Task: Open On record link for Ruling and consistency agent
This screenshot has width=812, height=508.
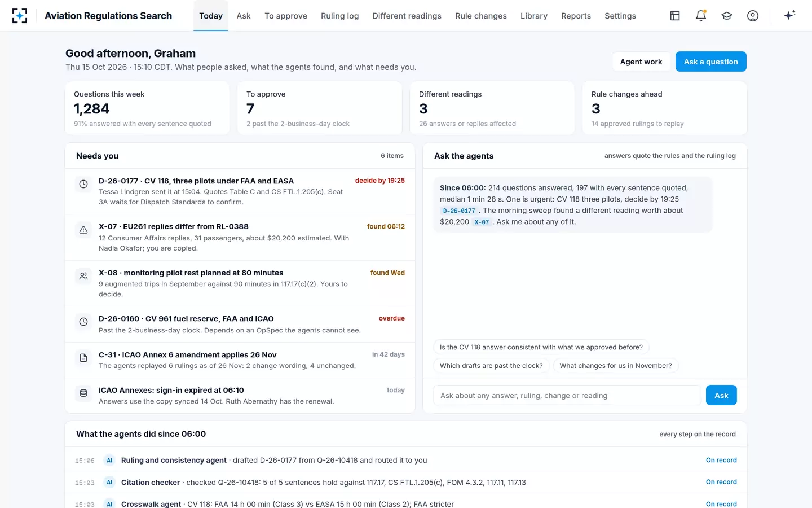Action: 721,460
